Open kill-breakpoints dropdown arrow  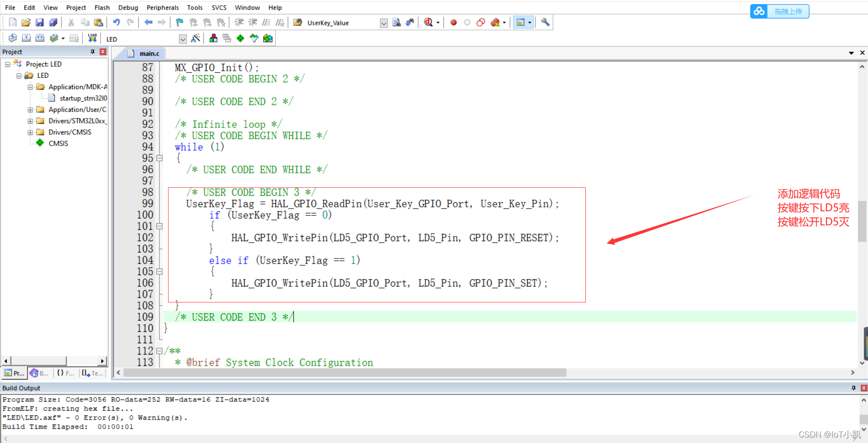[x=504, y=22]
